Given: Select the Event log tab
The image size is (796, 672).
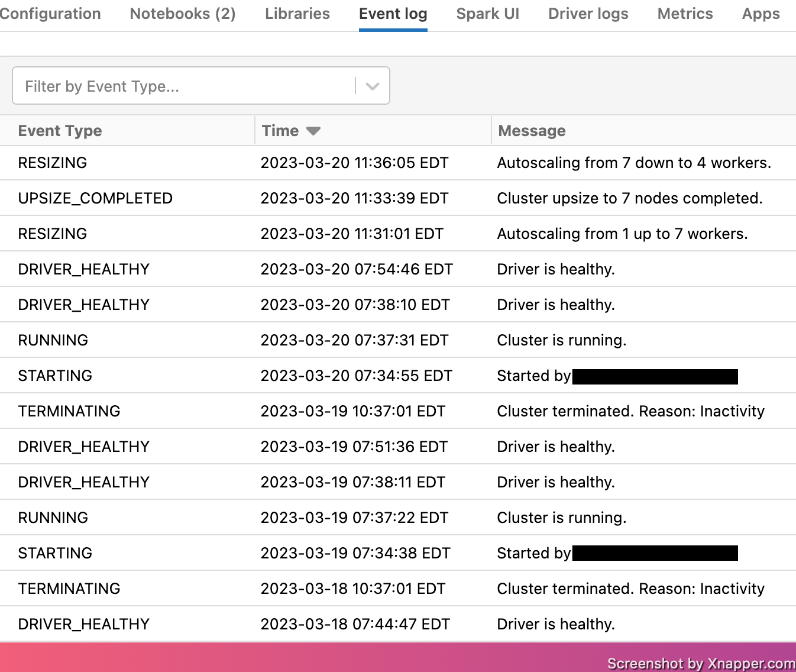Looking at the screenshot, I should (393, 14).
